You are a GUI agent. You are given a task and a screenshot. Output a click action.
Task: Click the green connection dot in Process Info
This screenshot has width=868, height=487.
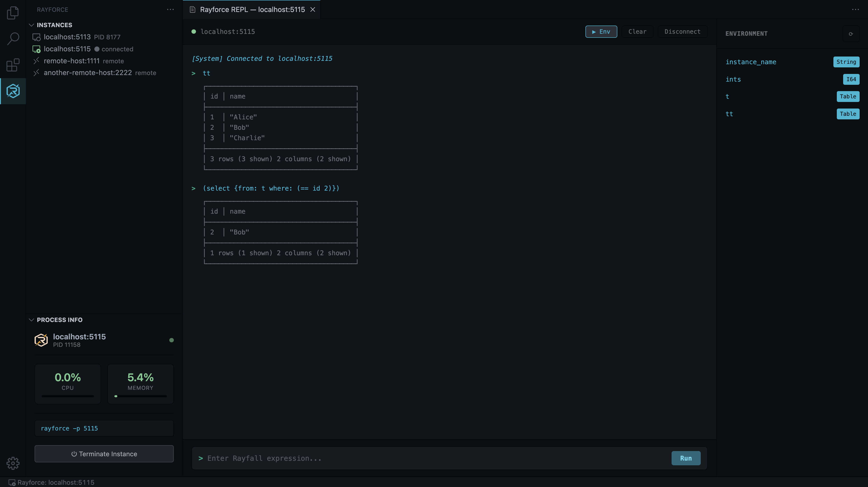coord(172,340)
